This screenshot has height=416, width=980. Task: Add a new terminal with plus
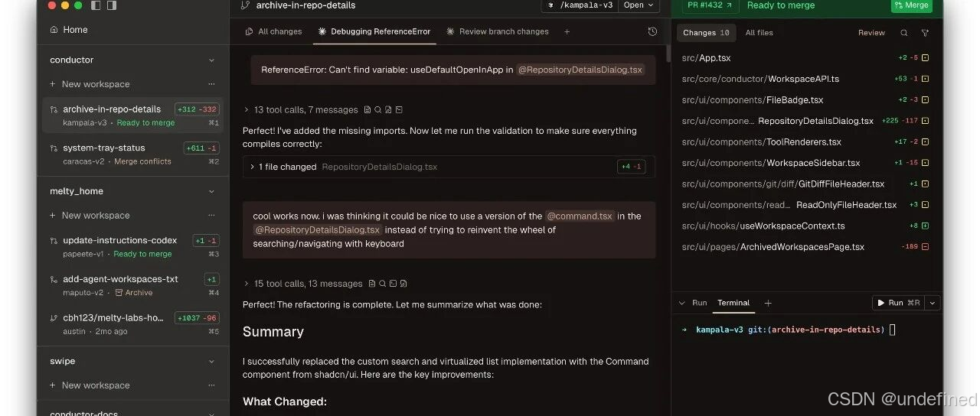coord(768,303)
